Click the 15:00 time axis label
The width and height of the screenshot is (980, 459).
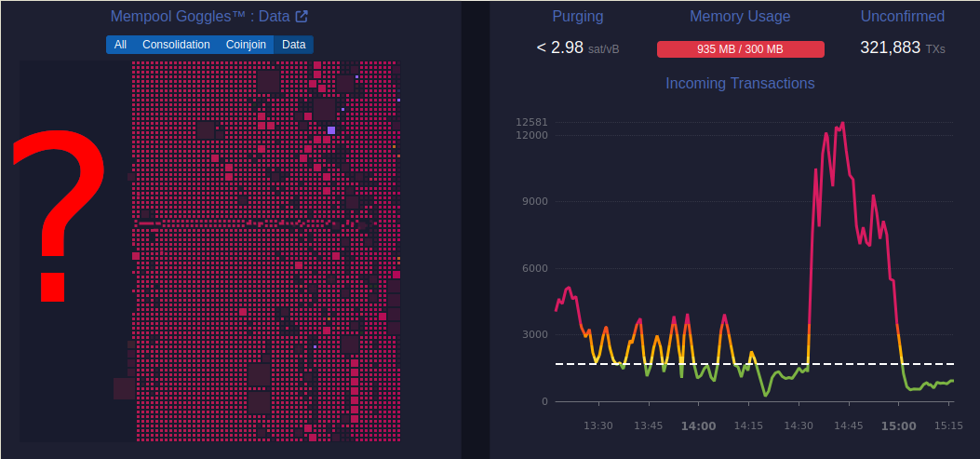point(898,425)
